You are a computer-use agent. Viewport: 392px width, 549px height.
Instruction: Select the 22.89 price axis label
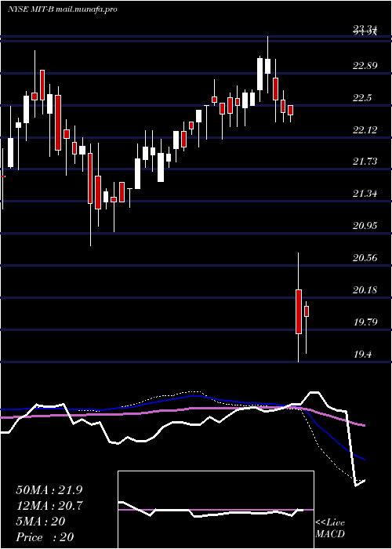click(x=365, y=66)
